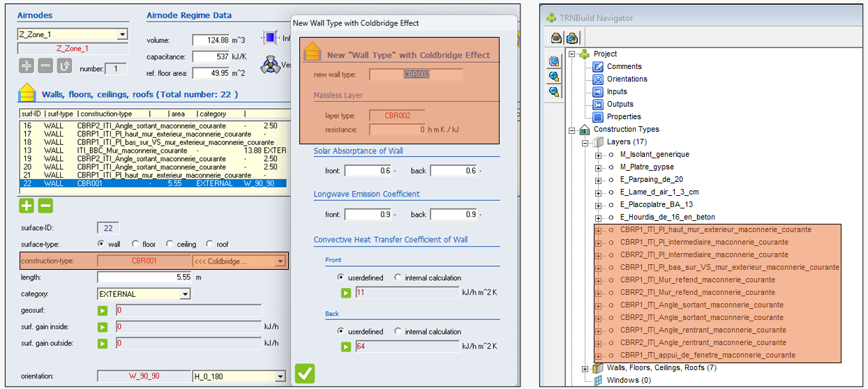868x389 pixels.
Task: Click the green add surface plus button
Action: click(x=27, y=206)
